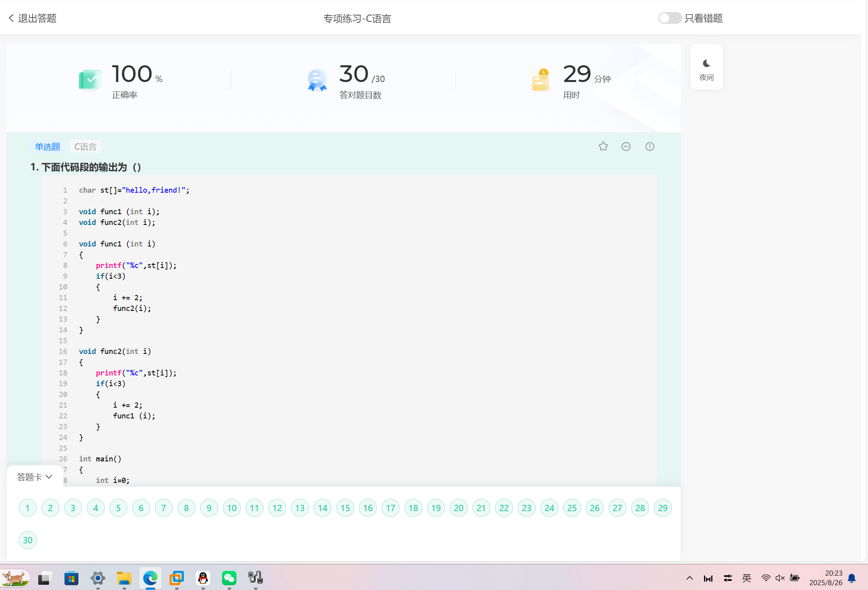Image resolution: width=868 pixels, height=590 pixels.
Task: Go to question 23 circle
Action: tap(527, 508)
